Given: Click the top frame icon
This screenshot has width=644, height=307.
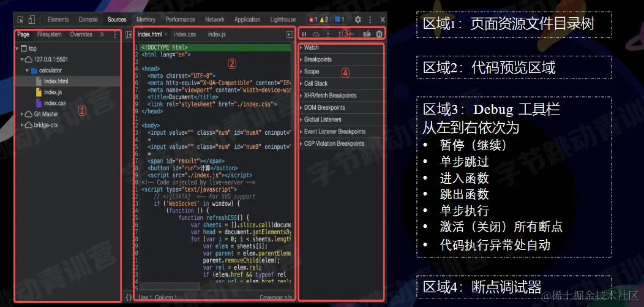Looking at the screenshot, I should click(23, 48).
